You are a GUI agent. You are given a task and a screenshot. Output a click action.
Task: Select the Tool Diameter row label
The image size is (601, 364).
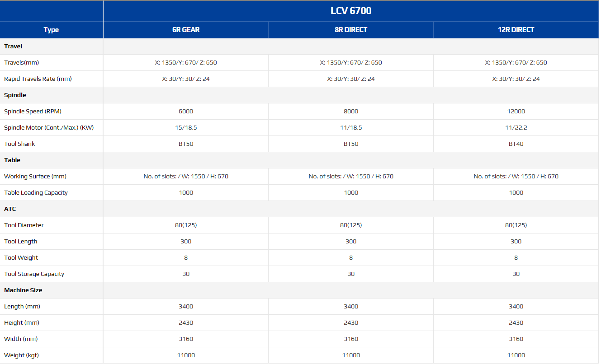tap(24, 225)
